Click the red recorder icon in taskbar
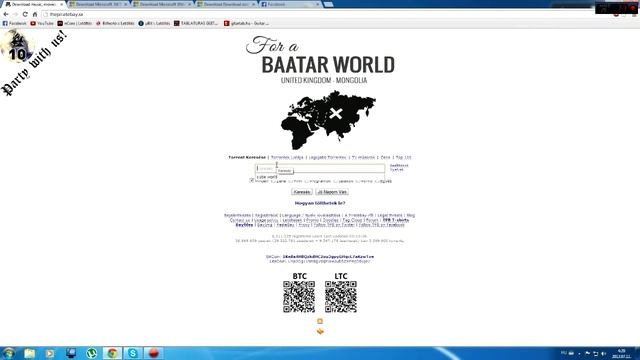 coord(153,353)
